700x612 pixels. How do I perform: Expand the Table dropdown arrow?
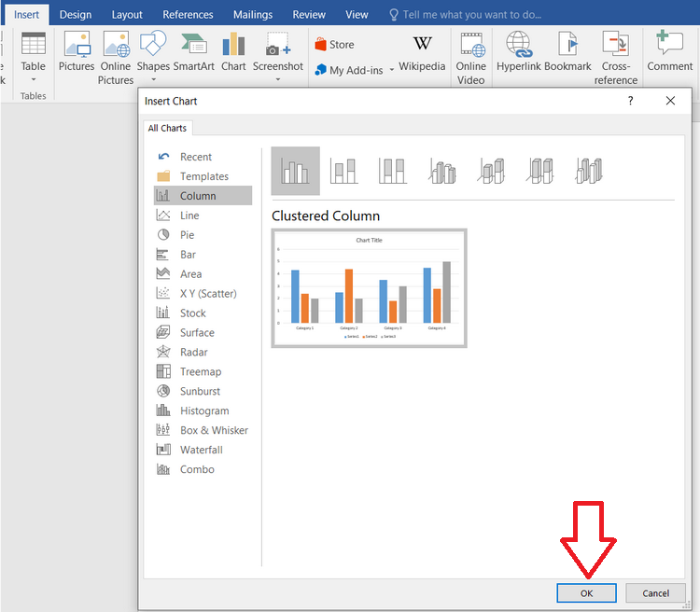click(x=34, y=80)
